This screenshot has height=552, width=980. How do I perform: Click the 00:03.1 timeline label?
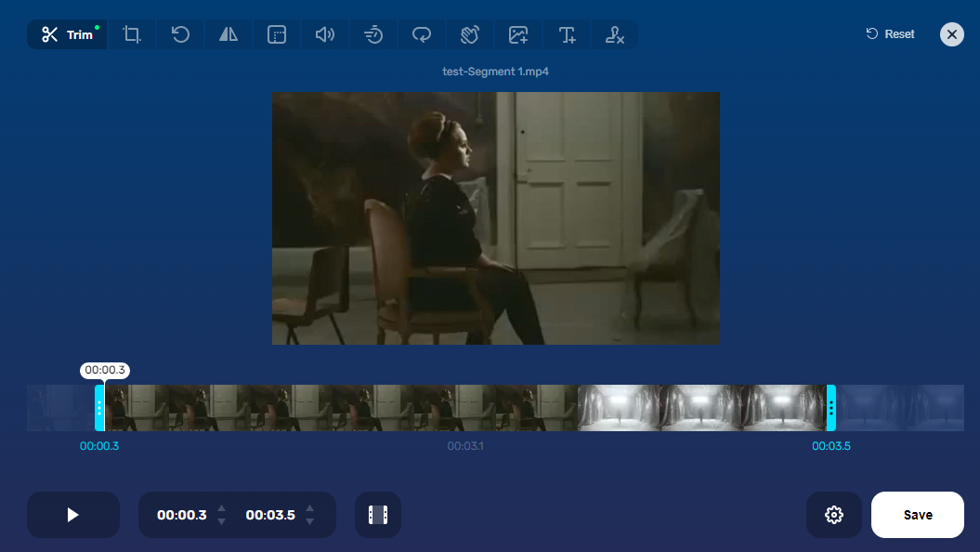coord(465,446)
